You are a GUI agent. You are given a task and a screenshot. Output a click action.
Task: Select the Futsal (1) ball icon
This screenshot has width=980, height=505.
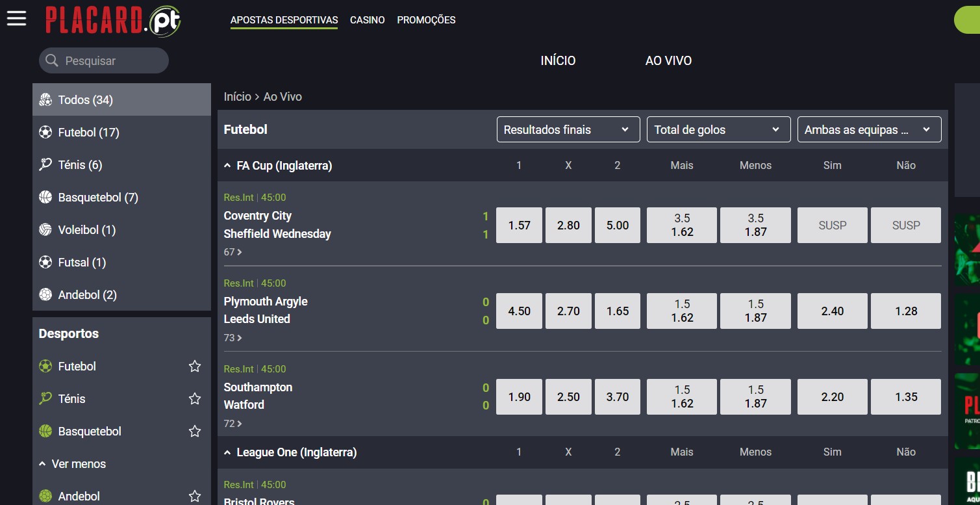(45, 262)
